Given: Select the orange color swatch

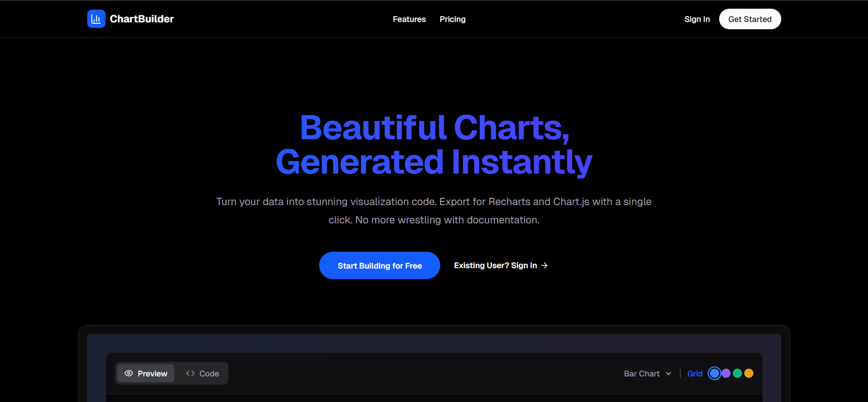Looking at the screenshot, I should [x=749, y=373].
